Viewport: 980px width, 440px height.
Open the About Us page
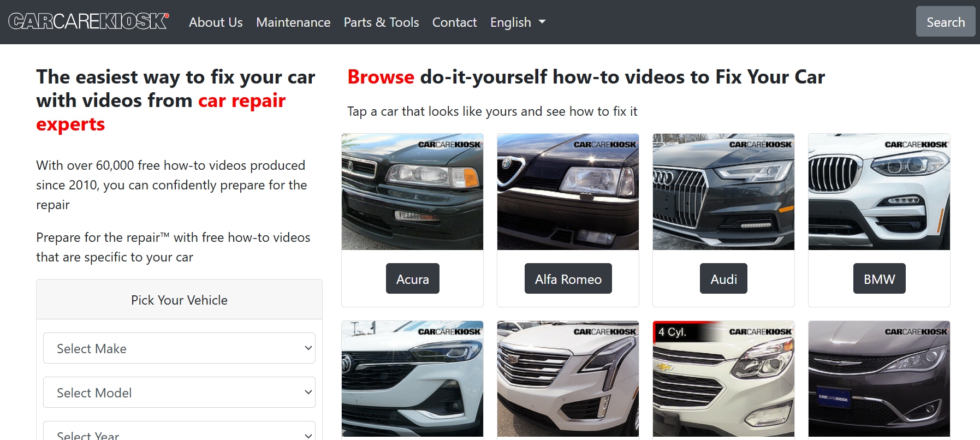(x=216, y=22)
